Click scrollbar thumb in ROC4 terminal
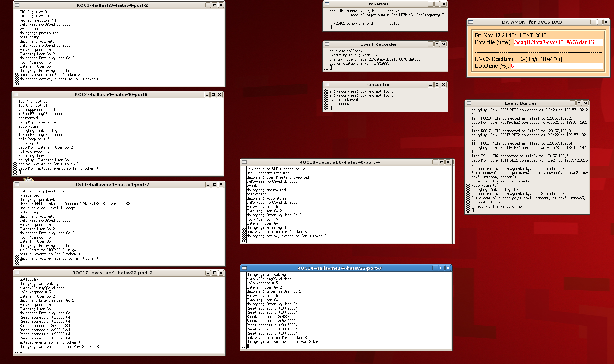The image size is (614, 364). click(x=15, y=168)
